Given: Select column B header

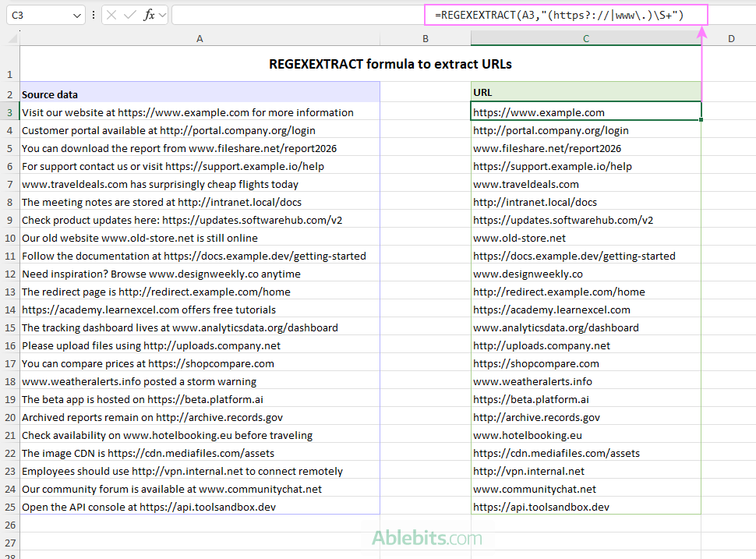Looking at the screenshot, I should [426, 38].
